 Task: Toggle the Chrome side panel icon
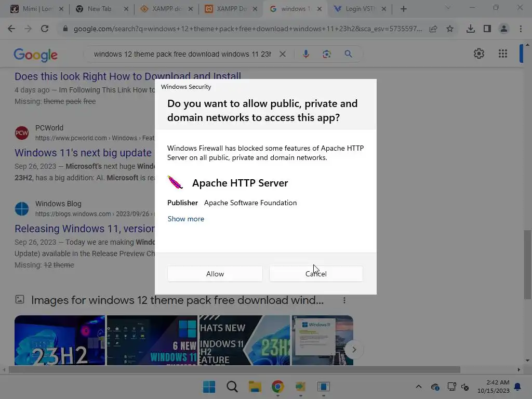(487, 29)
